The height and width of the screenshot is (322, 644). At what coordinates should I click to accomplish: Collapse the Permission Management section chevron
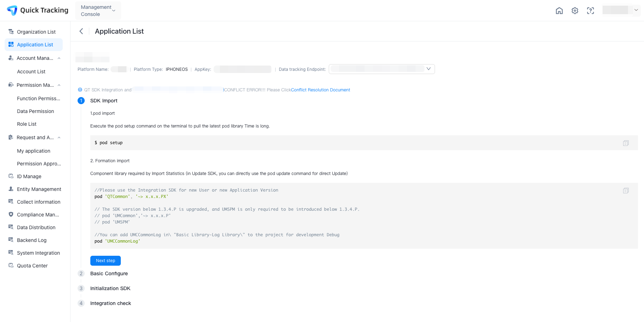[x=59, y=85]
